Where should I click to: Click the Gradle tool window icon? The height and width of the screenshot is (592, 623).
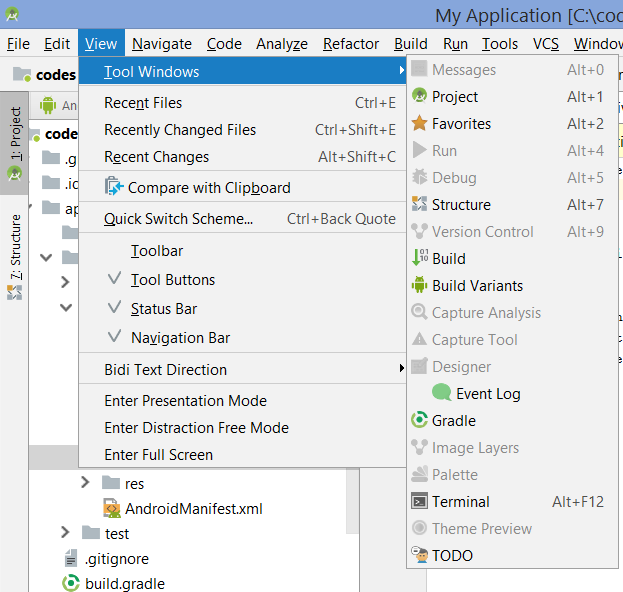pos(420,421)
